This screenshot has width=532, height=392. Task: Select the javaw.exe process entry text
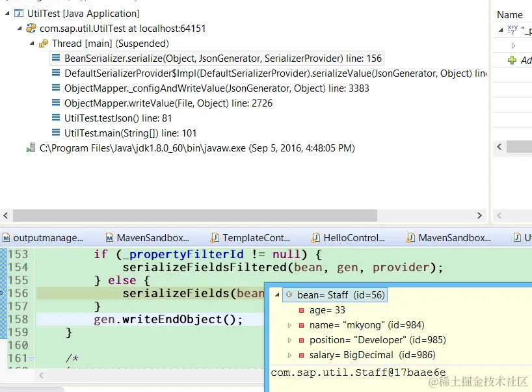pyautogui.click(x=197, y=148)
